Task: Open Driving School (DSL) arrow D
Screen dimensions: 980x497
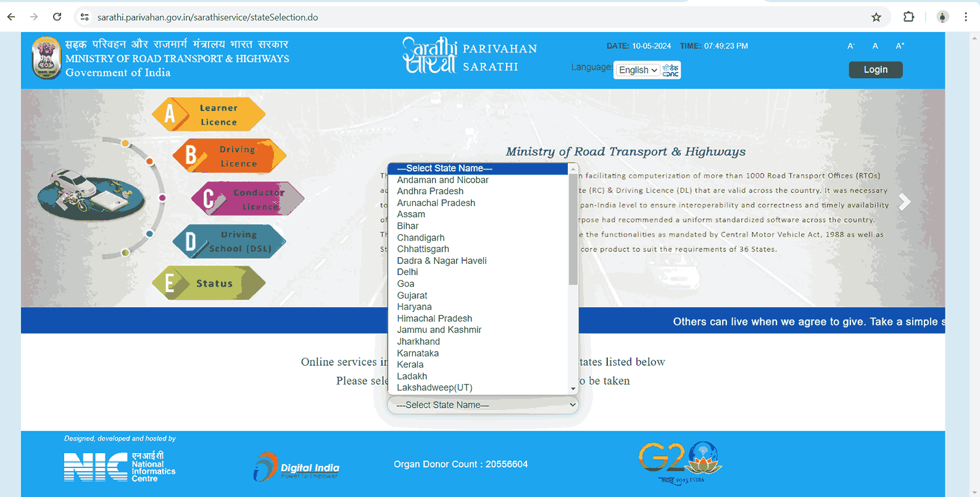Action: (229, 241)
